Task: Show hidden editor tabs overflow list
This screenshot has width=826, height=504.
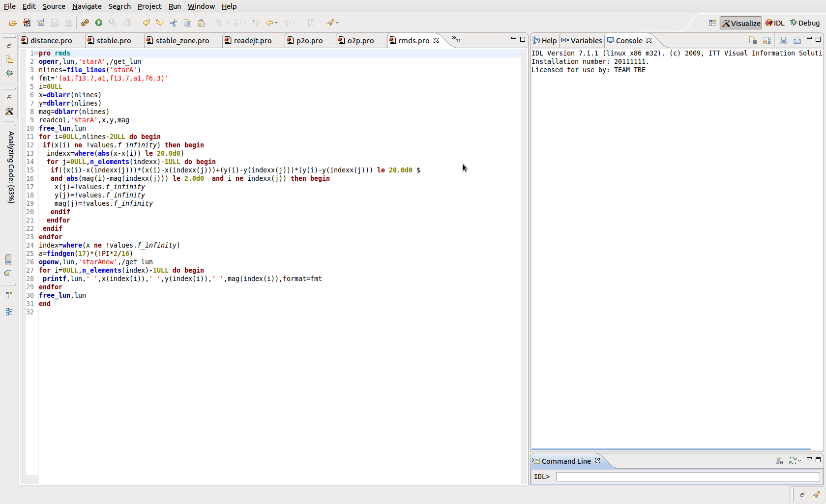Action: tap(456, 40)
